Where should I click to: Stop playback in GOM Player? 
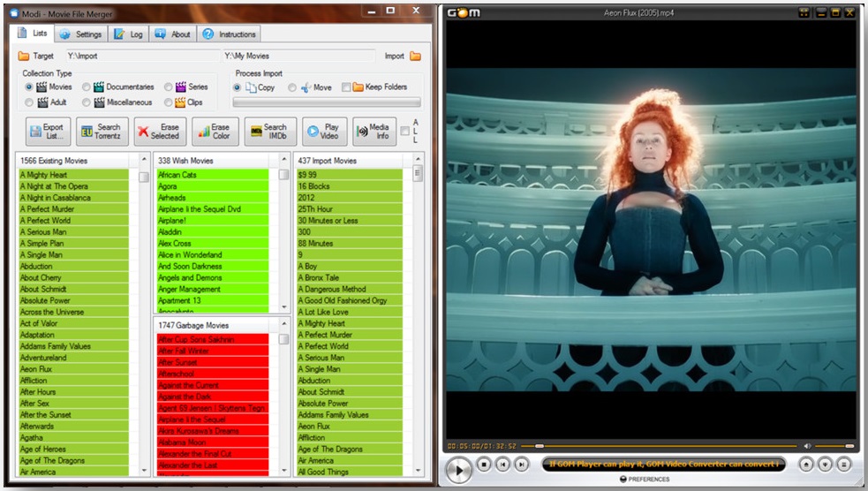pyautogui.click(x=484, y=464)
